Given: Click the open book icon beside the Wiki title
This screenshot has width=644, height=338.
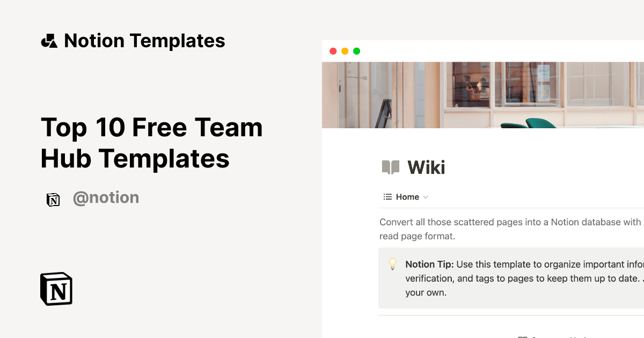Looking at the screenshot, I should click(390, 167).
